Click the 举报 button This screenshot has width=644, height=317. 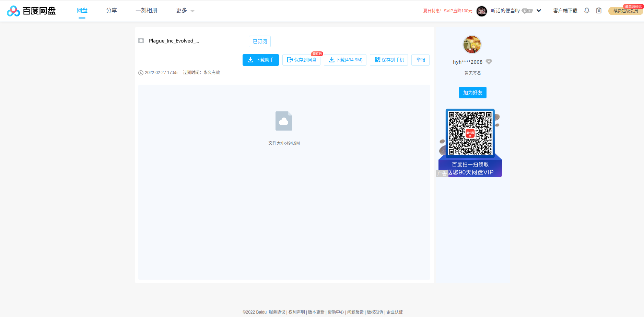coord(421,60)
